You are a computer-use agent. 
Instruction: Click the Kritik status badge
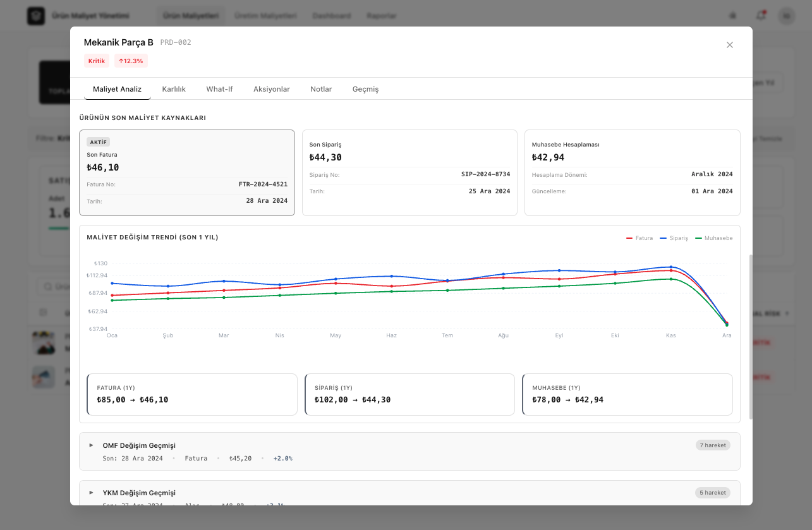tap(97, 61)
